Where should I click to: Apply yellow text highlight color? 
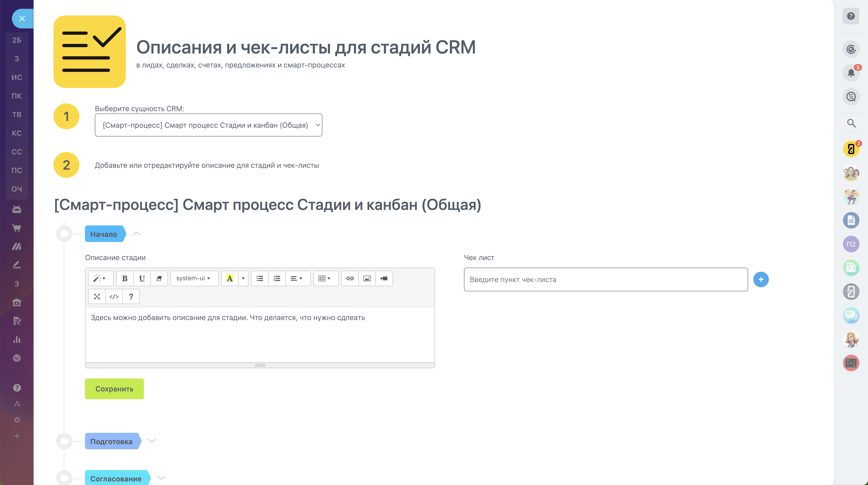(230, 278)
